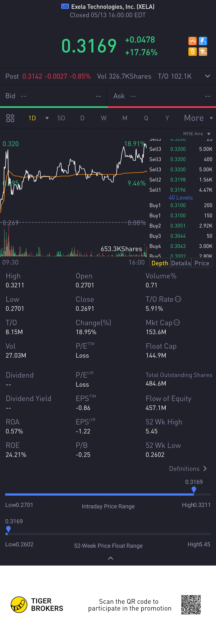Image resolution: width=216 pixels, height=644 pixels.
Task: Tap post-market price 0.3142
Action: pyautogui.click(x=32, y=76)
